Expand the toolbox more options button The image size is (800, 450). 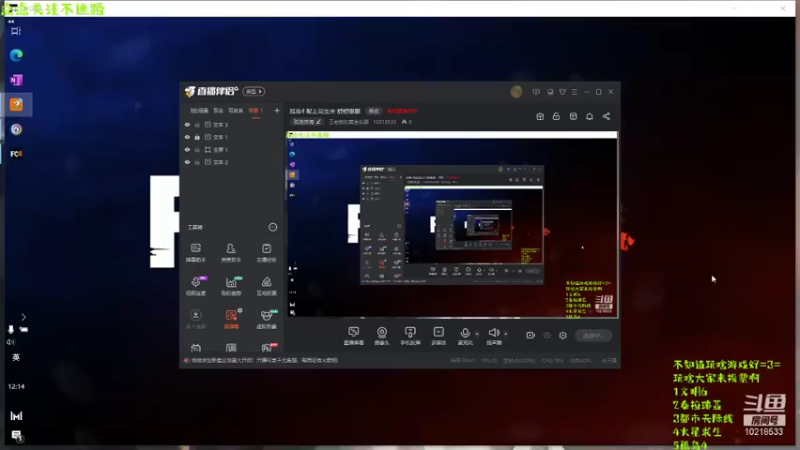tap(273, 227)
